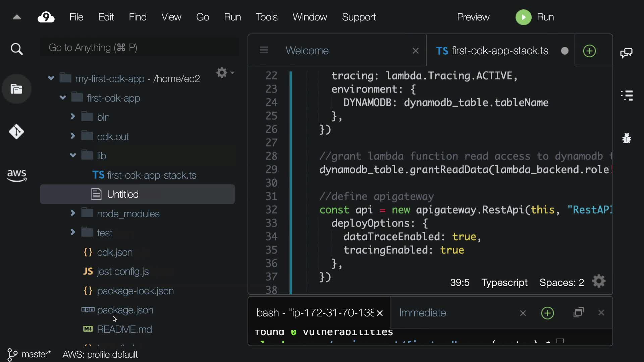Maximize the terminal pane

[x=579, y=313]
